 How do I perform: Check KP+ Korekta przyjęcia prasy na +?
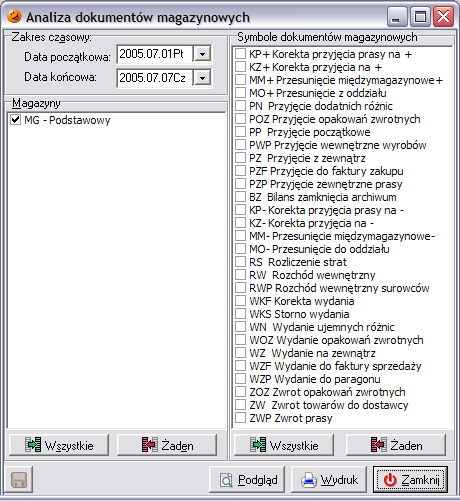240,54
